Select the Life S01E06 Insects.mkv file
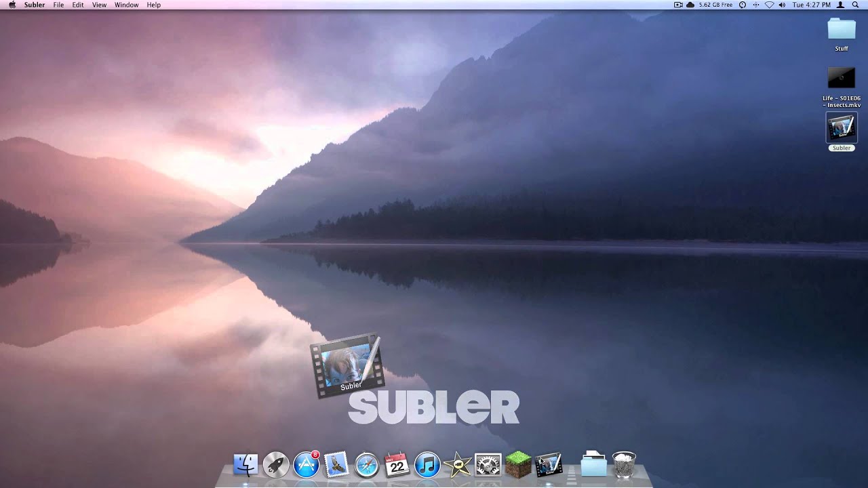868x488 pixels. click(x=842, y=87)
